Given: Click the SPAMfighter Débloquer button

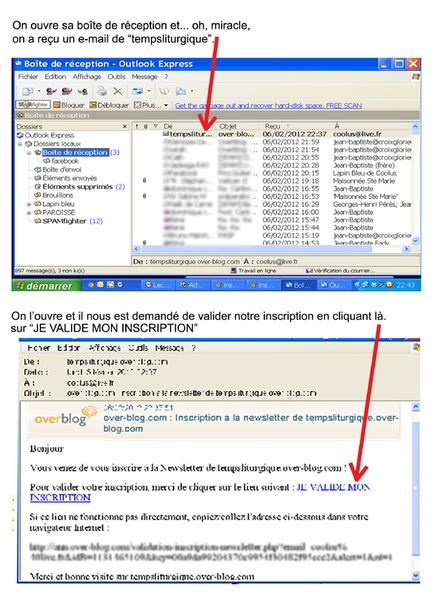Looking at the screenshot, I should click(x=109, y=105).
